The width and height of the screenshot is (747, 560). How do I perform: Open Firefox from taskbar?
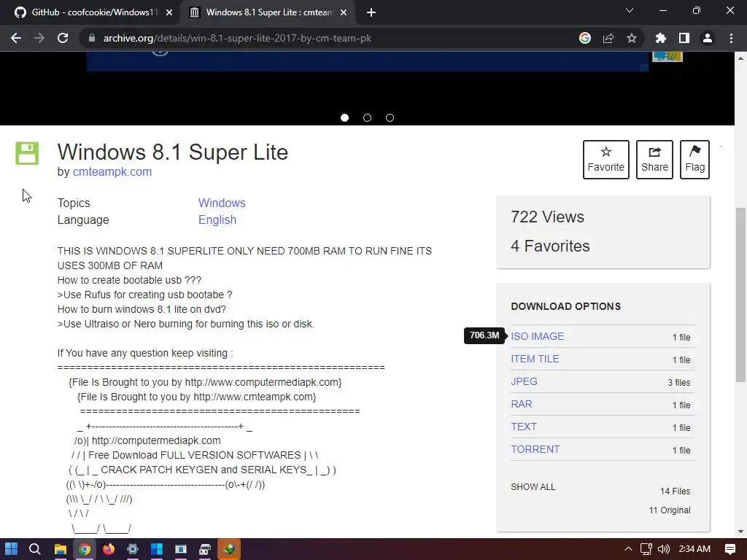pos(109,549)
